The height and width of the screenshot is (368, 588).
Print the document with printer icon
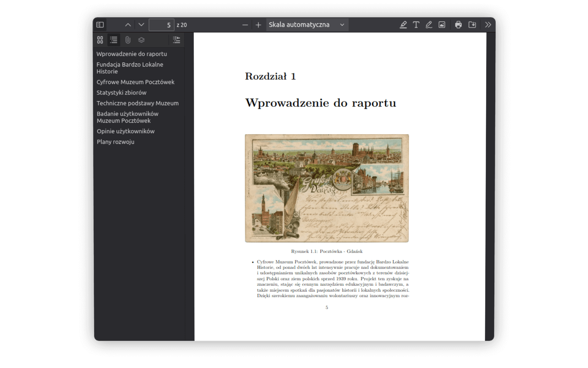coord(458,25)
